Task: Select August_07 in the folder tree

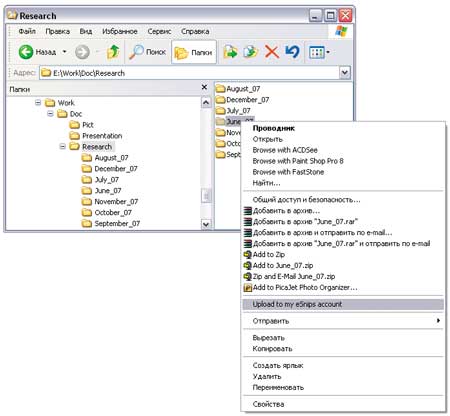Action: [x=105, y=158]
